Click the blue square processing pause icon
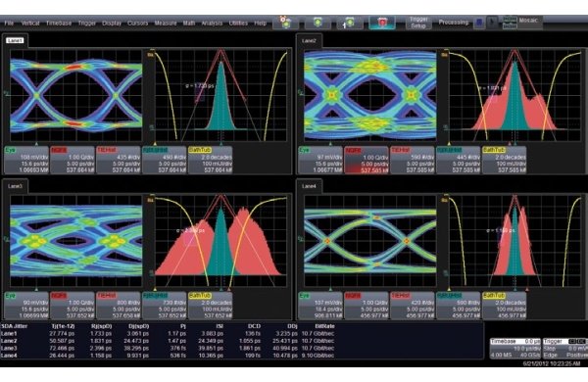The image size is (588, 382). pyautogui.click(x=479, y=23)
